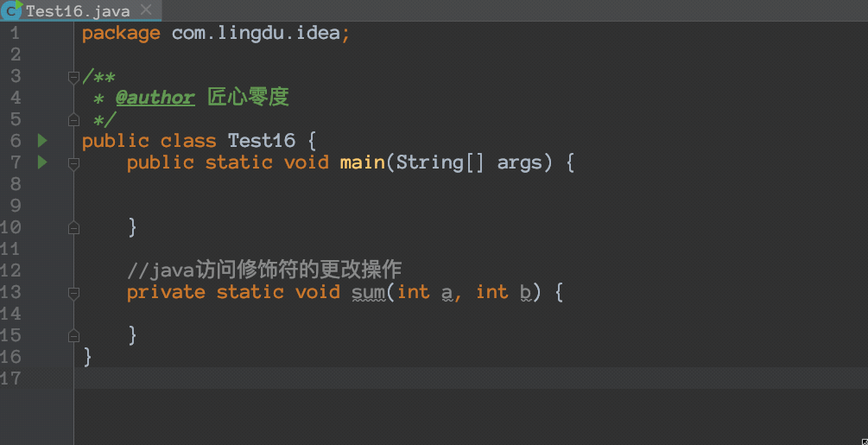Collapse the Javadoc comment at line 3
Screen dimensions: 868x445
pyautogui.click(x=73, y=76)
